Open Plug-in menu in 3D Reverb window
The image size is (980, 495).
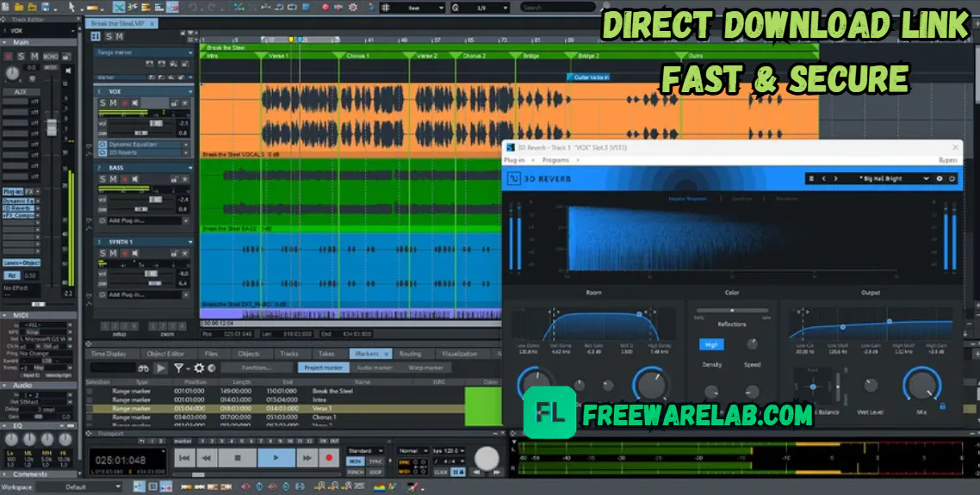(514, 160)
